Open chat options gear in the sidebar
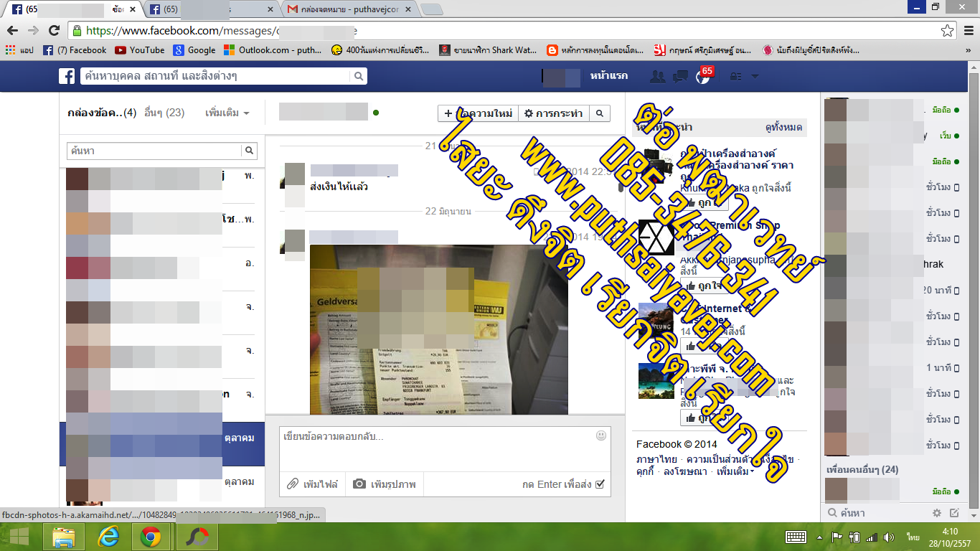The width and height of the screenshot is (980, 551). 936,513
